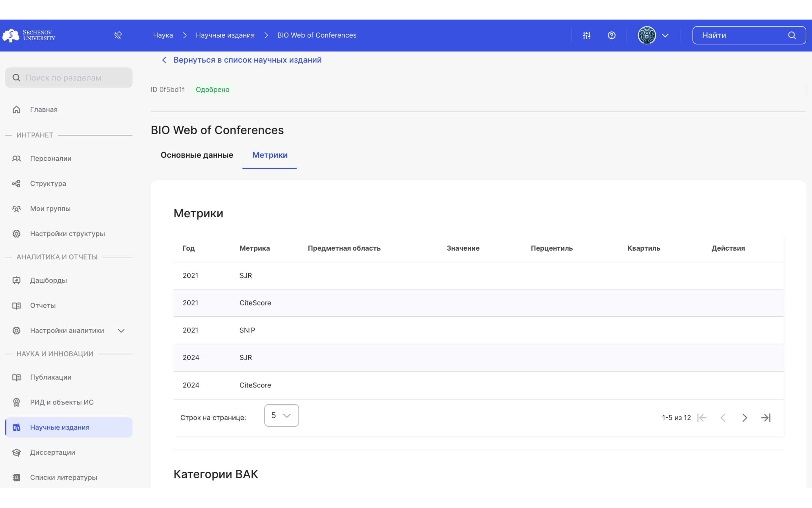Click the home icon for Главная
Viewport: 812px width, 508px height.
[16, 110]
